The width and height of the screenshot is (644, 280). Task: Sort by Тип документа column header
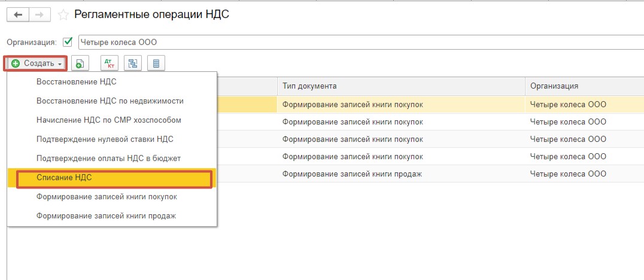coord(401,86)
